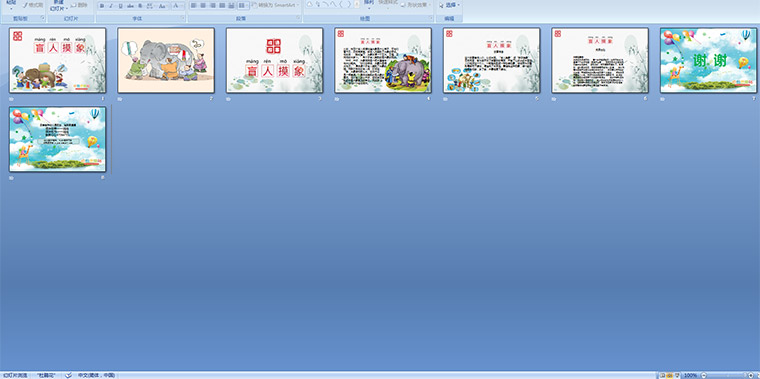Click the Delete slide button

click(x=79, y=5)
